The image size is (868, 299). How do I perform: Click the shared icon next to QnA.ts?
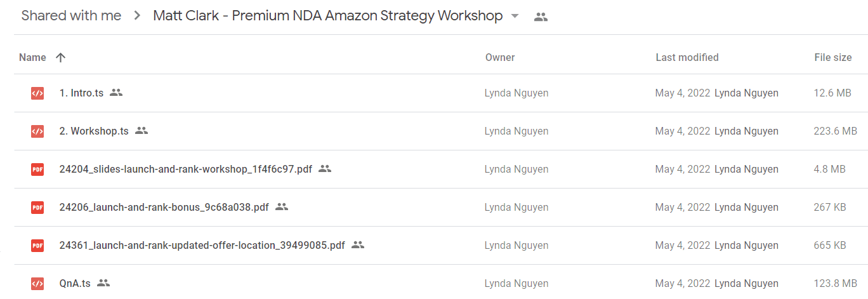pos(103,283)
